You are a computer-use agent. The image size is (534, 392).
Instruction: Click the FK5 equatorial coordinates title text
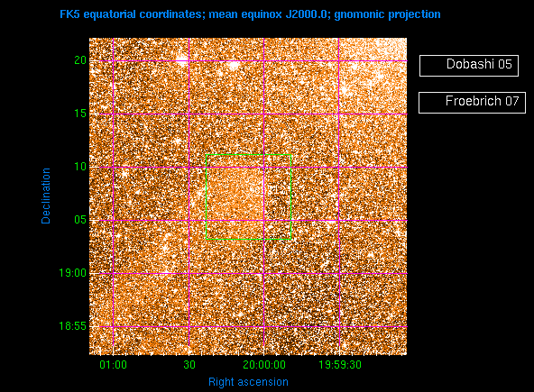pos(251,14)
